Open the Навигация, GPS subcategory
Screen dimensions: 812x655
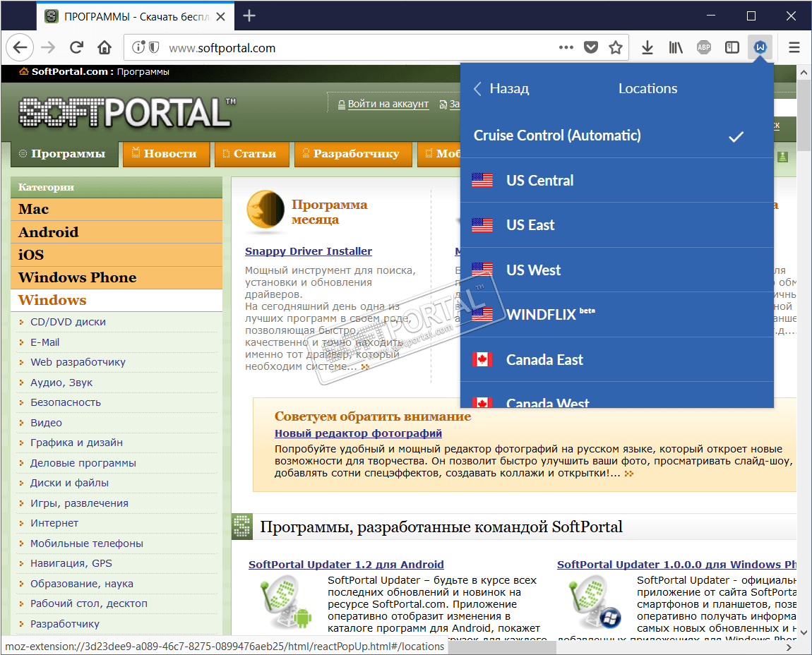tap(71, 563)
